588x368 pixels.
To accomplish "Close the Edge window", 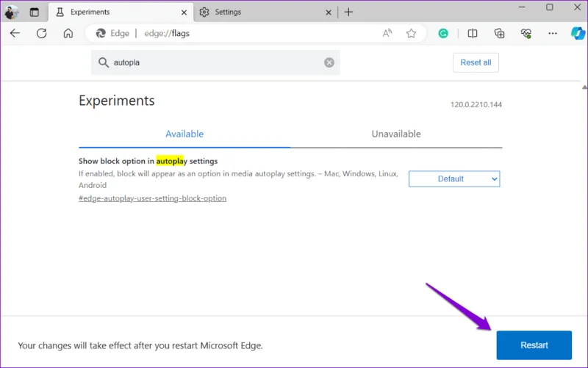I will tap(578, 7).
